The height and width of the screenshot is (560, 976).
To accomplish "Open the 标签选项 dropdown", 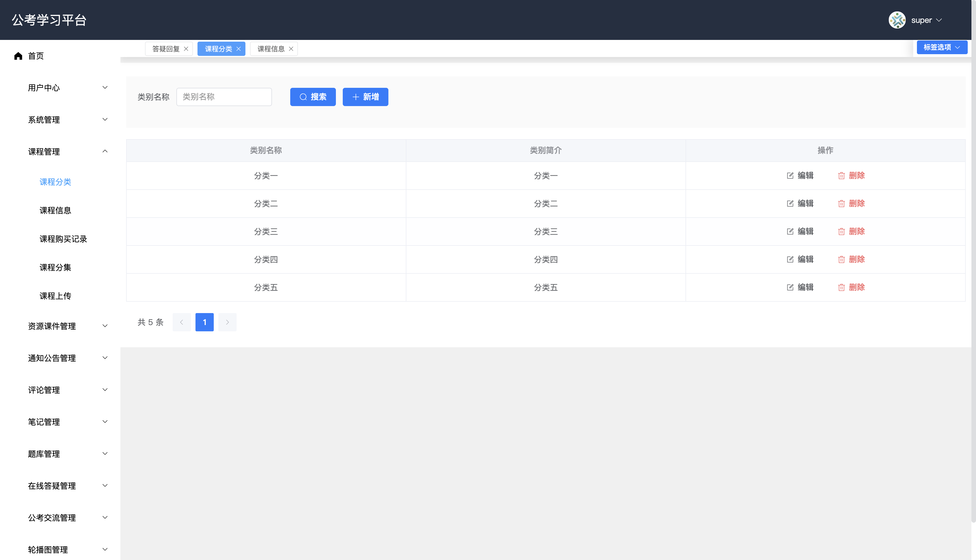I will [x=941, y=47].
